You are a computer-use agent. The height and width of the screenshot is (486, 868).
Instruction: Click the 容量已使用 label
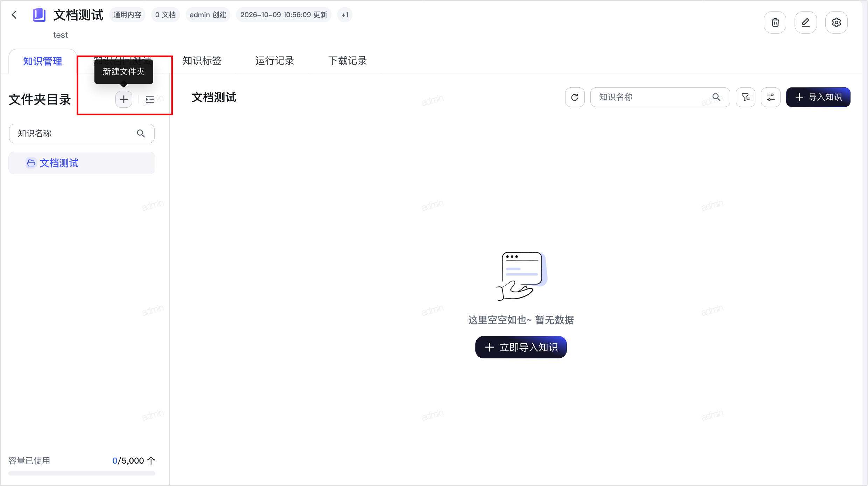tap(29, 460)
